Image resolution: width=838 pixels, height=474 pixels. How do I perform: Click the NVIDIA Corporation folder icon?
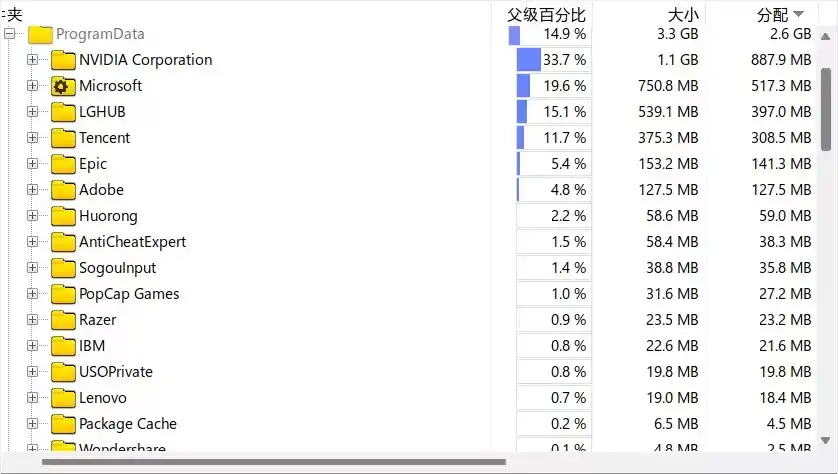63,60
